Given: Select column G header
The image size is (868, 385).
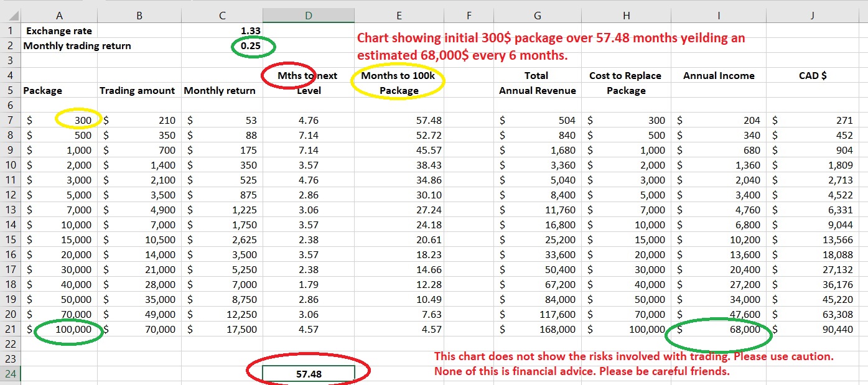Looking at the screenshot, I should (x=537, y=16).
